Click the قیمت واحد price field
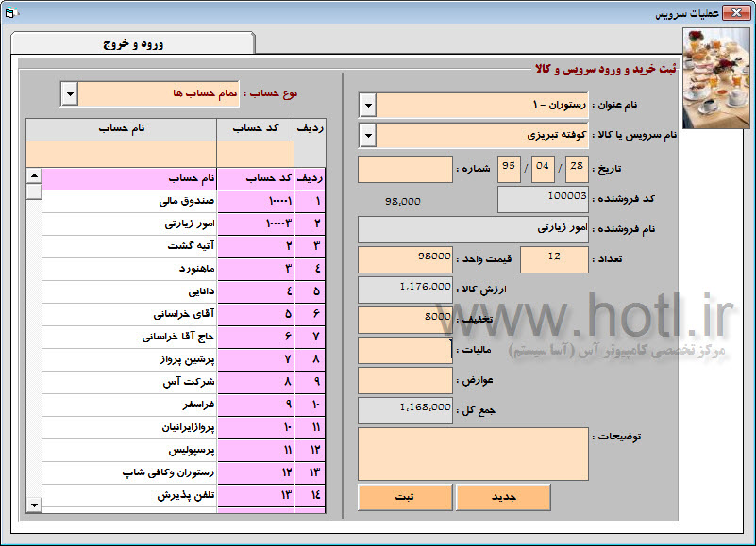This screenshot has width=756, height=546. pos(406,258)
